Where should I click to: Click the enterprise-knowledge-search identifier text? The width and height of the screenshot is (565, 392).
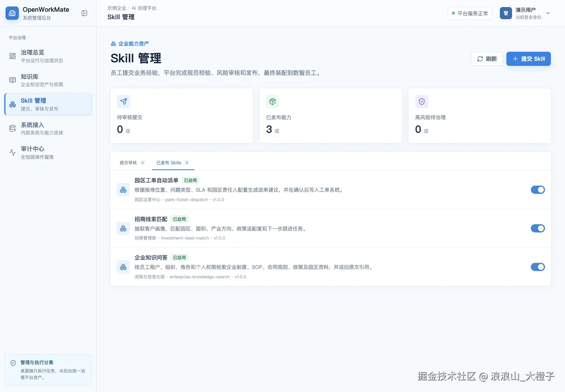point(200,277)
